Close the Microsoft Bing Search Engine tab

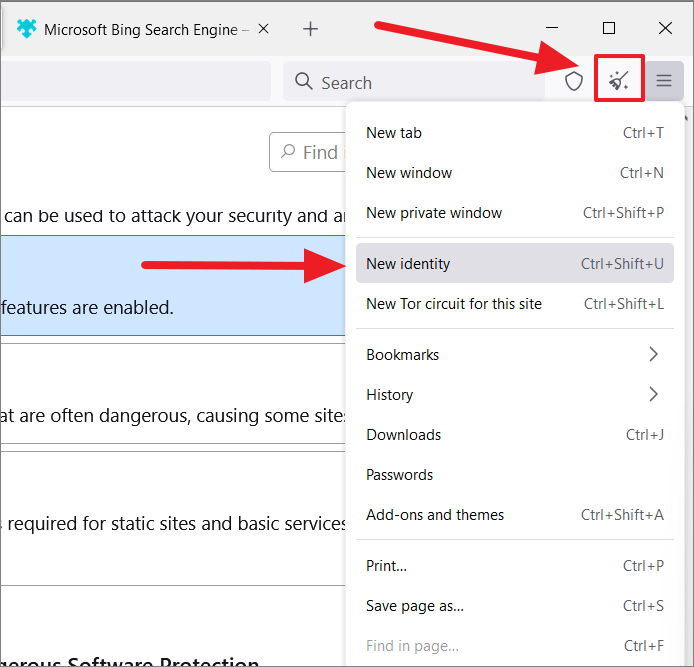263,29
